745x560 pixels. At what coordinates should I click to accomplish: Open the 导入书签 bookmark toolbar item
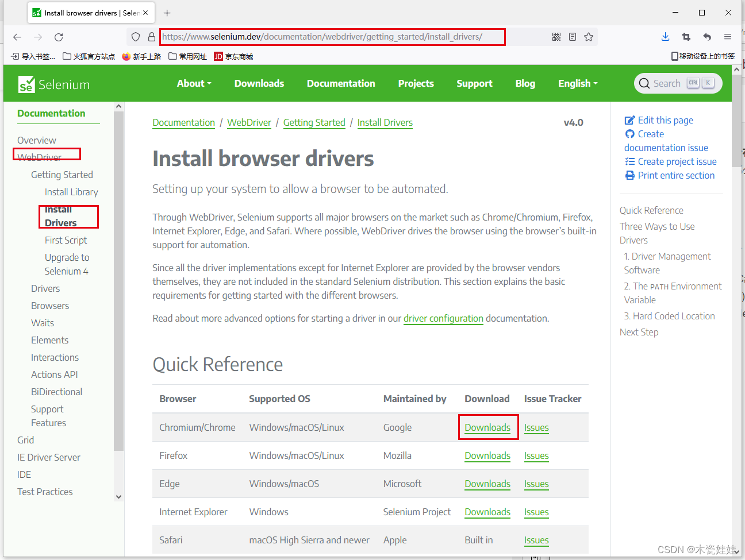tap(33, 56)
